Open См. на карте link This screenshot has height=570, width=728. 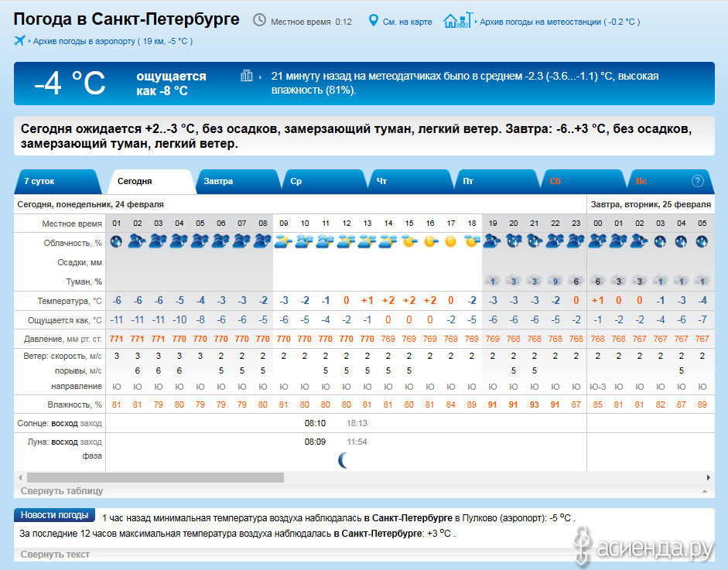click(x=407, y=22)
